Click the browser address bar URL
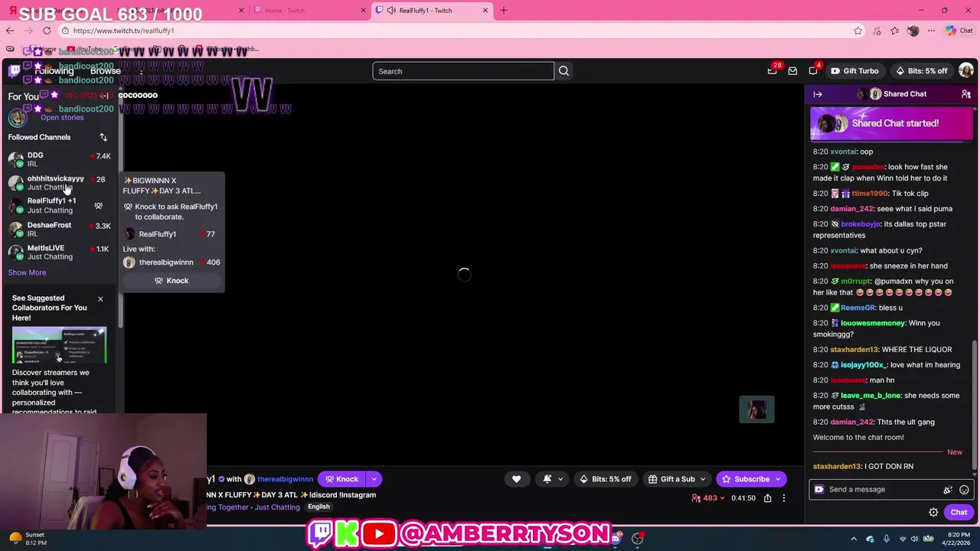 123,31
